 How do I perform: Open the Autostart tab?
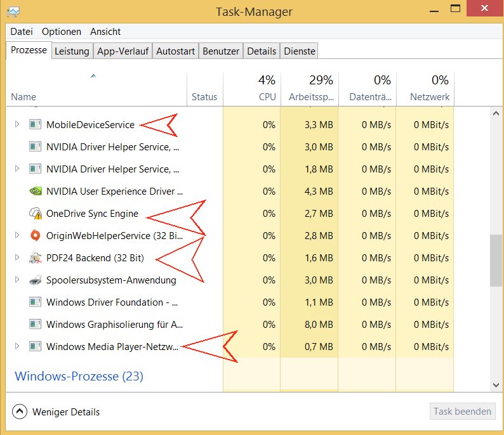pyautogui.click(x=175, y=51)
